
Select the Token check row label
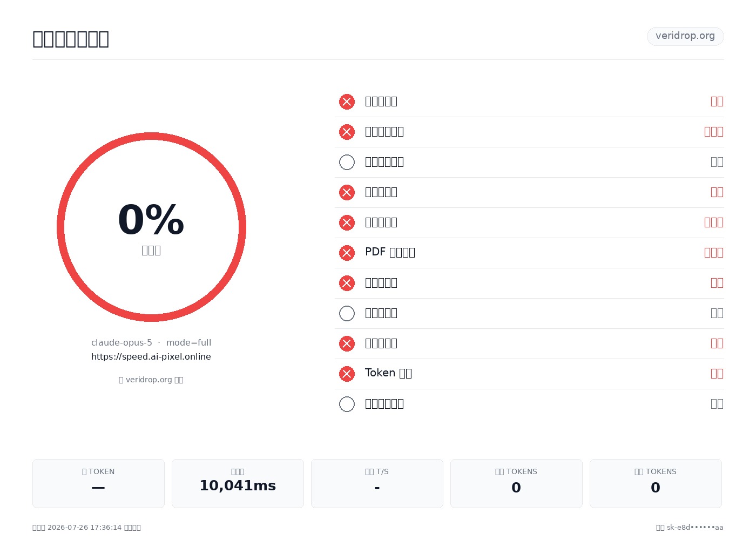[x=388, y=373]
